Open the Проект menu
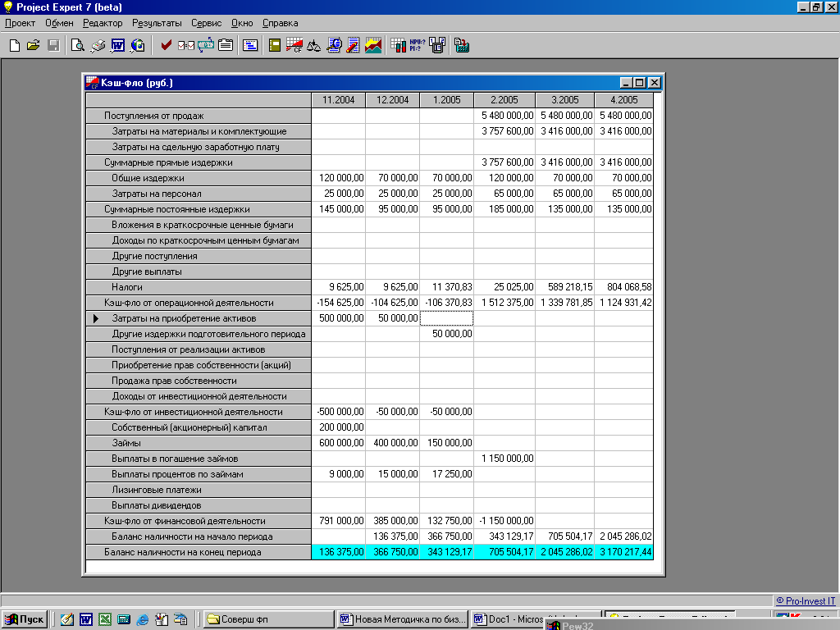This screenshot has height=630, width=840. click(x=20, y=23)
